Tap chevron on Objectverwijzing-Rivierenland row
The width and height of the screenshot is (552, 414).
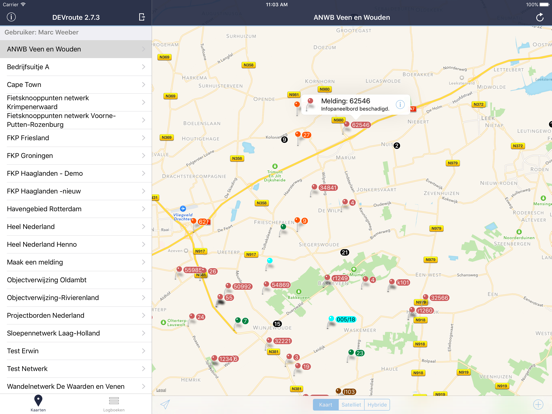pos(144,298)
